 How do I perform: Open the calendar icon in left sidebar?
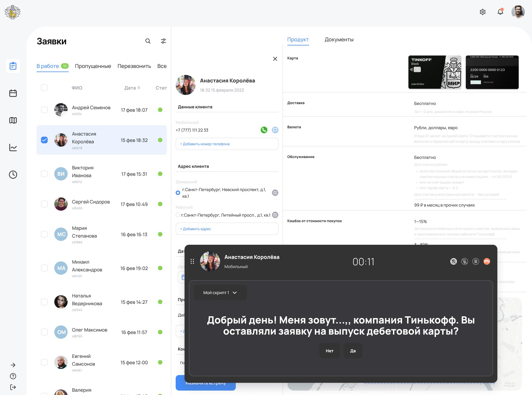13,93
